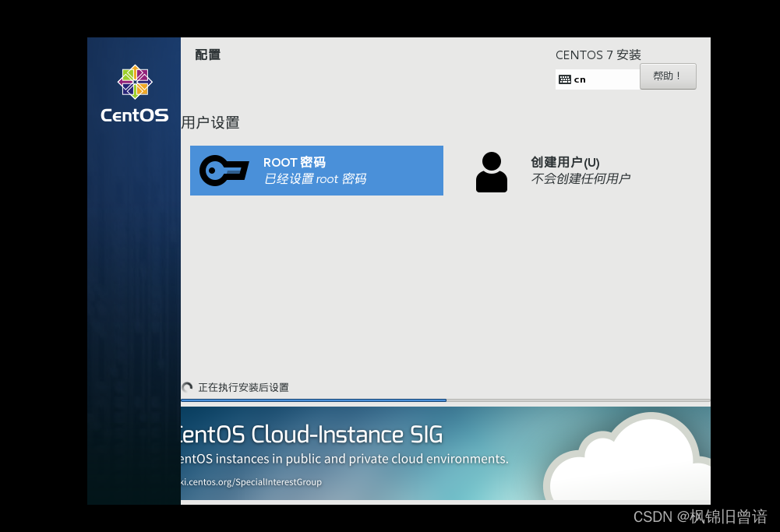
Task: Open the cn keyboard layout selector
Action: coord(597,79)
